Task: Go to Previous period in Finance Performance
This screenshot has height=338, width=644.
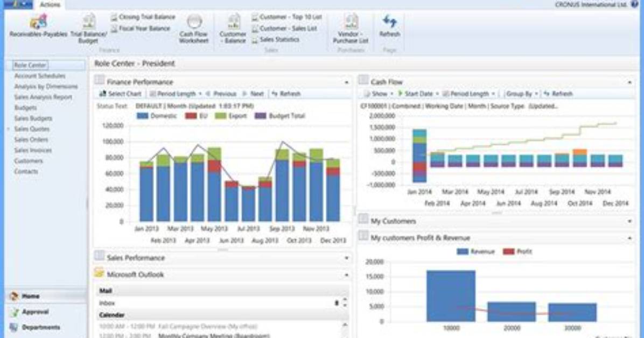Action: click(221, 94)
